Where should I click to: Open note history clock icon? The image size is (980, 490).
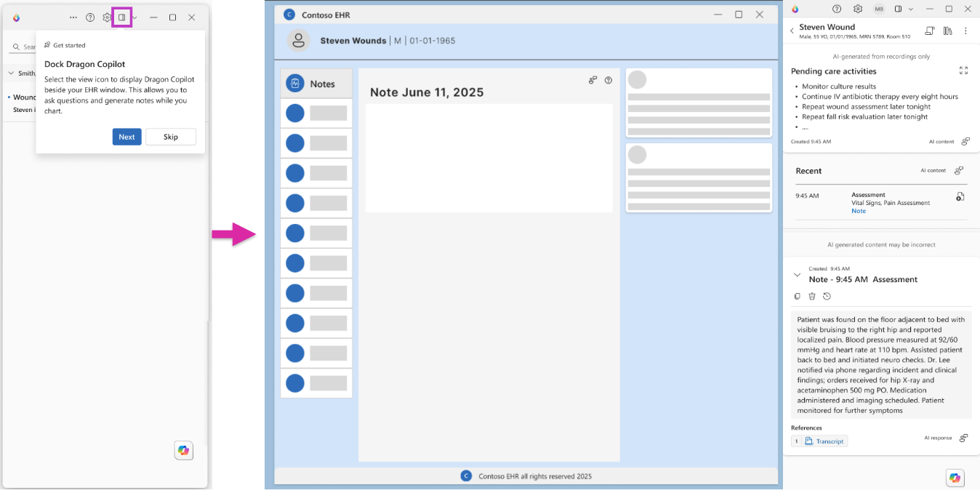(x=827, y=297)
